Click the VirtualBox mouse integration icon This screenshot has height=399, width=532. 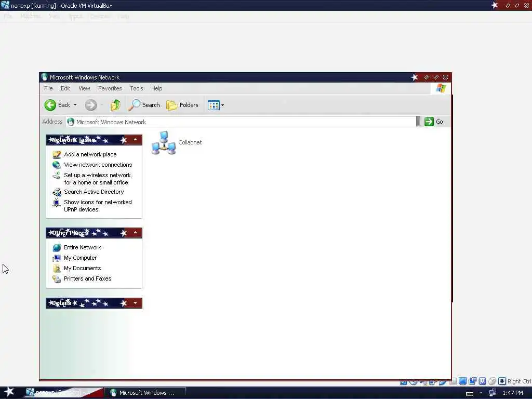point(493,381)
